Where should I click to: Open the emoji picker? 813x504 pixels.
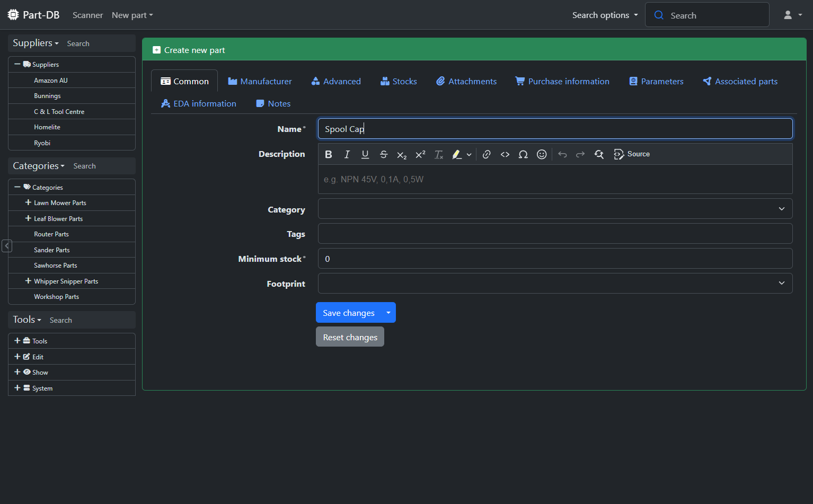[542, 154]
